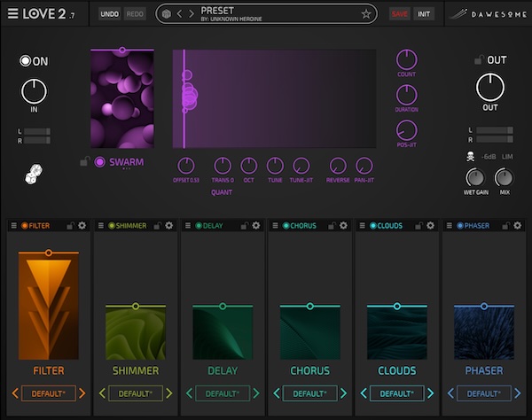The height and width of the screenshot is (420, 532).
Task: Click the randomize dice icon
Action: point(34,174)
